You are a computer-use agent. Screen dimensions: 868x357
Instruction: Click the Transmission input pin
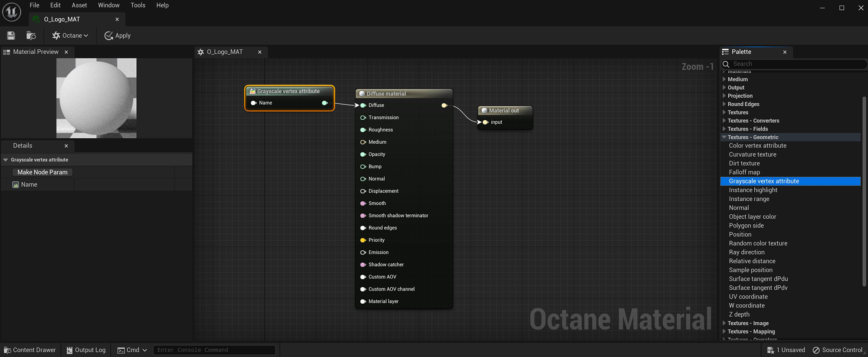[x=363, y=118]
